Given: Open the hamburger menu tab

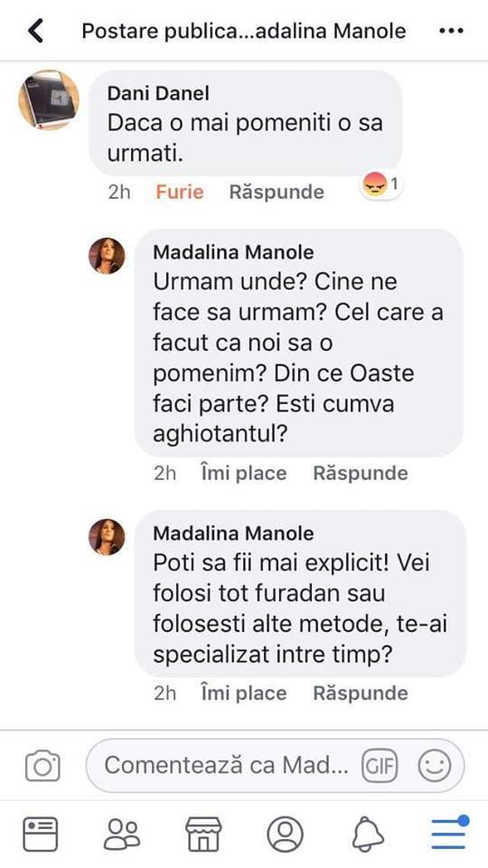Looking at the screenshot, I should coord(449,832).
